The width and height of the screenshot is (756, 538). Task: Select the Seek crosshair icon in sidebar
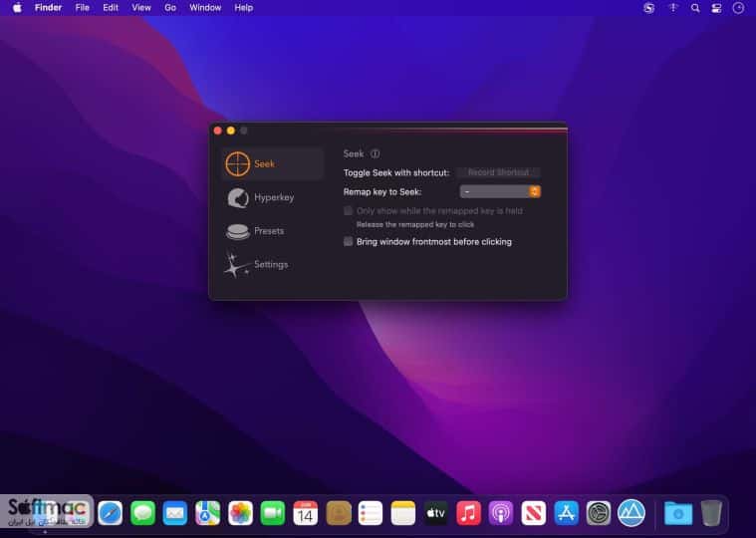tap(237, 164)
